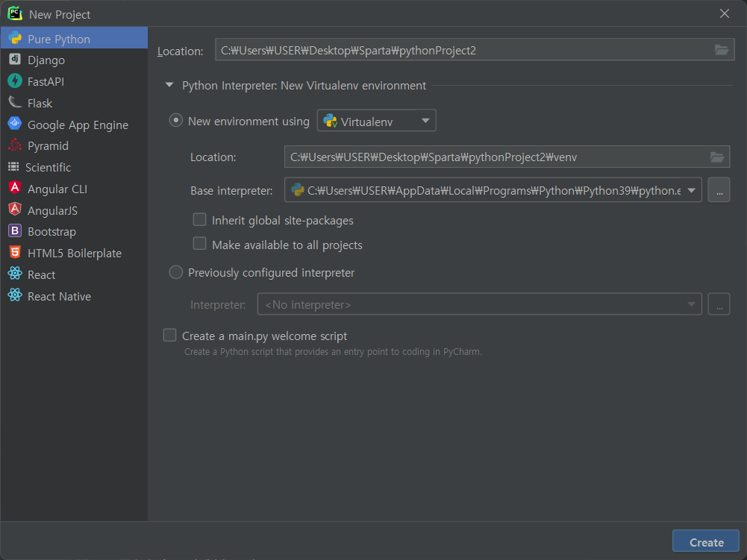Click the FastAPI lightning icon

[x=15, y=81]
